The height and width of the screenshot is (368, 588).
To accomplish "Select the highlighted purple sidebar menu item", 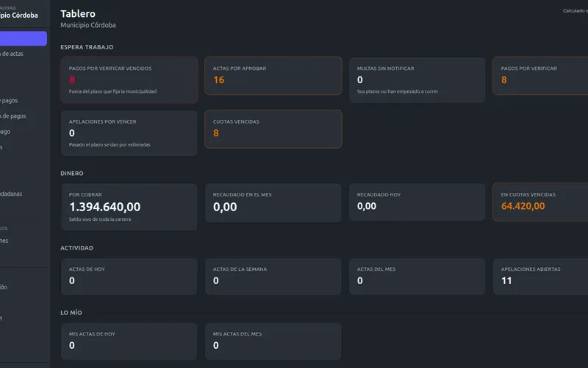I will pyautogui.click(x=24, y=39).
